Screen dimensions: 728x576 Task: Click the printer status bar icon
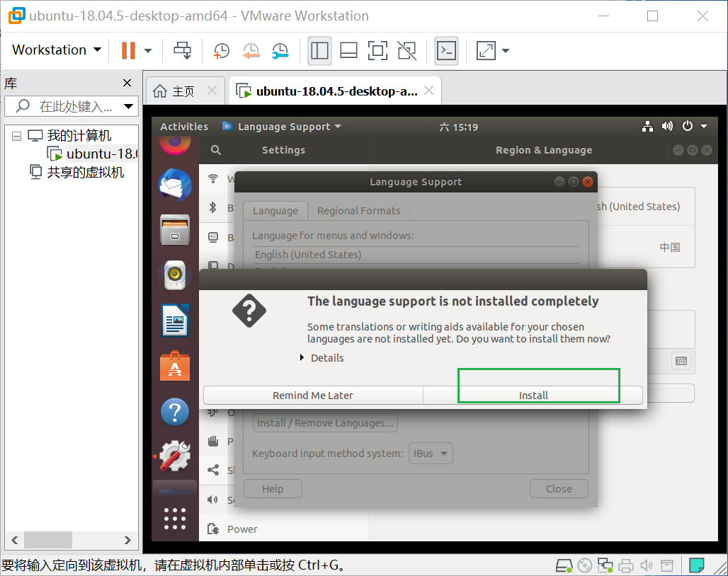click(625, 565)
